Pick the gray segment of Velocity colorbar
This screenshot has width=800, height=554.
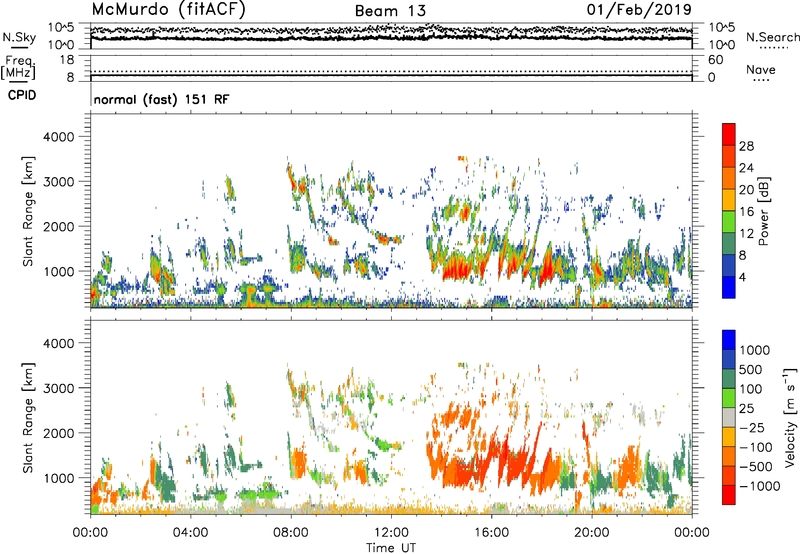tap(729, 417)
